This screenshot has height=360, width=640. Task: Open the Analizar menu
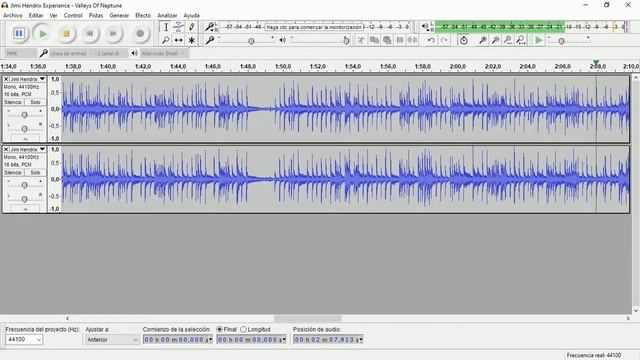167,15
